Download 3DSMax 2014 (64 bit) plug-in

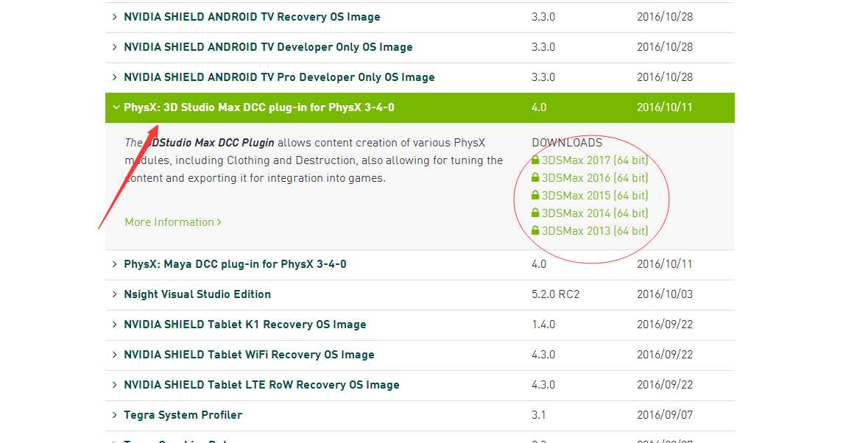tap(595, 213)
